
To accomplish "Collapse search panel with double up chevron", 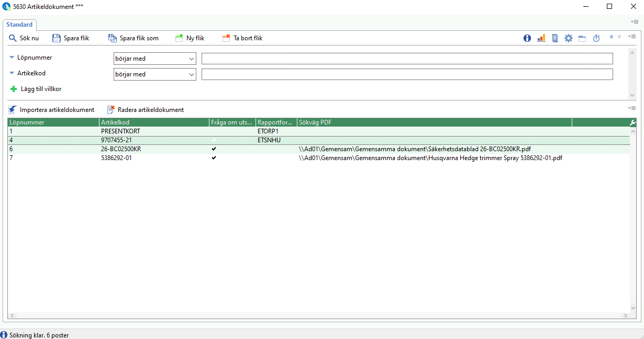I will [x=611, y=37].
